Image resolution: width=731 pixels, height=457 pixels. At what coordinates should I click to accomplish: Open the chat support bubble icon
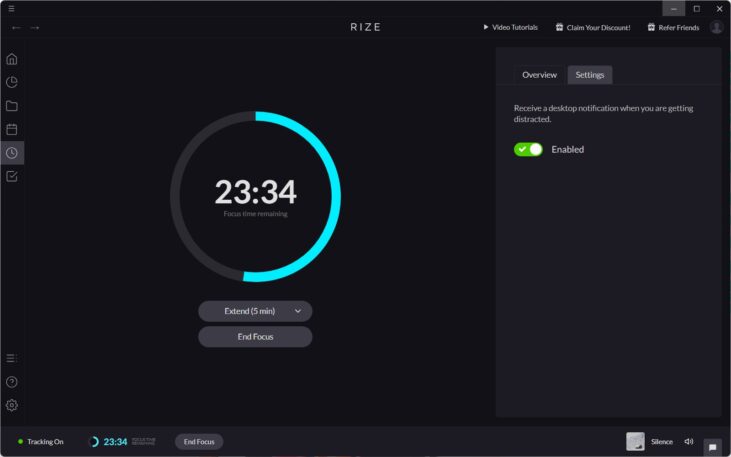pyautogui.click(x=712, y=447)
